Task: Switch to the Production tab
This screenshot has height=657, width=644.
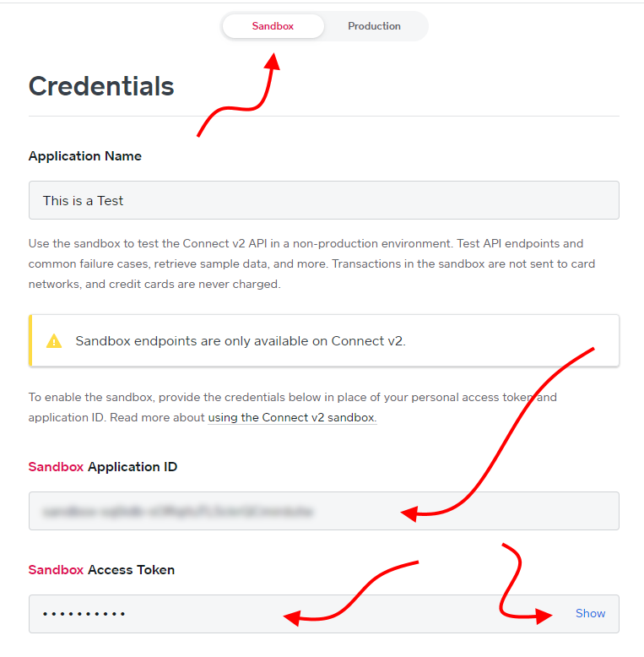Action: coord(374,26)
